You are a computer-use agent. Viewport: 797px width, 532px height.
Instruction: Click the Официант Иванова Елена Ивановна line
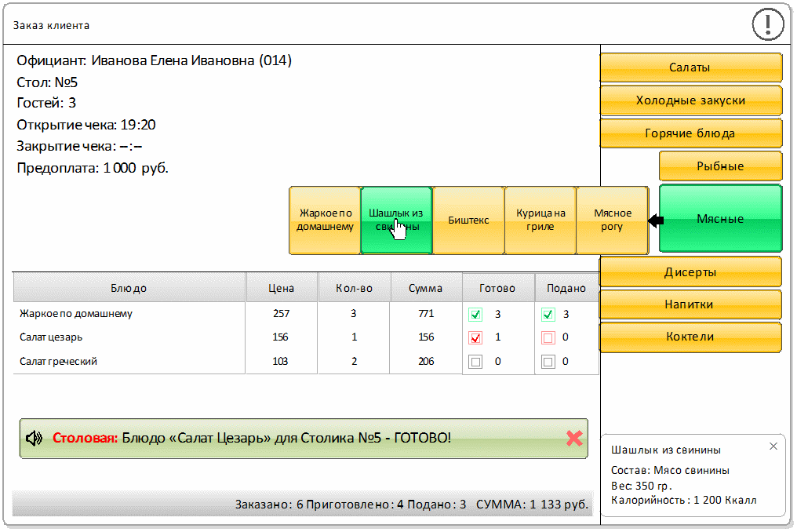(x=154, y=60)
